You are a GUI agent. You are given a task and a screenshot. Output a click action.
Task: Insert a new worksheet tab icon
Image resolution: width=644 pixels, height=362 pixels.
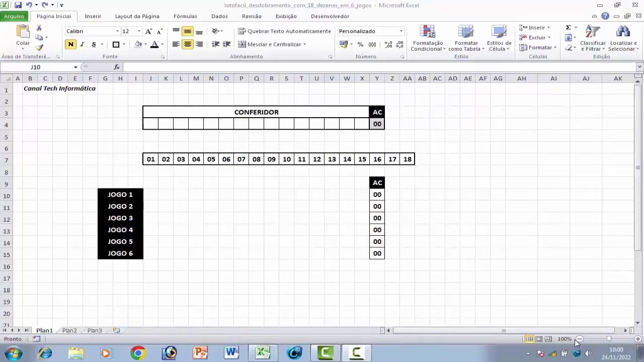(116, 330)
